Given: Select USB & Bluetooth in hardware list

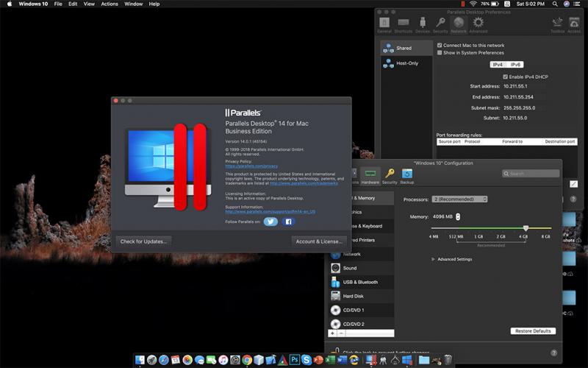Looking at the screenshot, I should tap(362, 282).
